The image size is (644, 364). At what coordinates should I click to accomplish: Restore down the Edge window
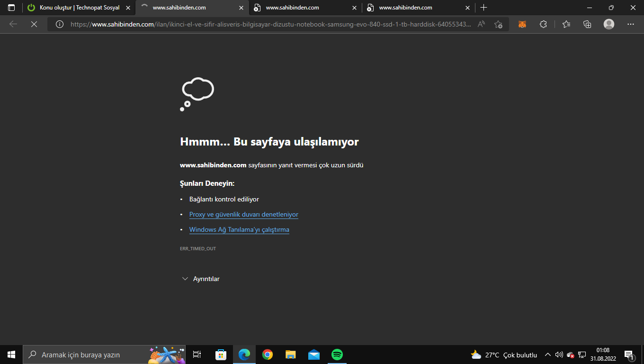click(x=611, y=8)
